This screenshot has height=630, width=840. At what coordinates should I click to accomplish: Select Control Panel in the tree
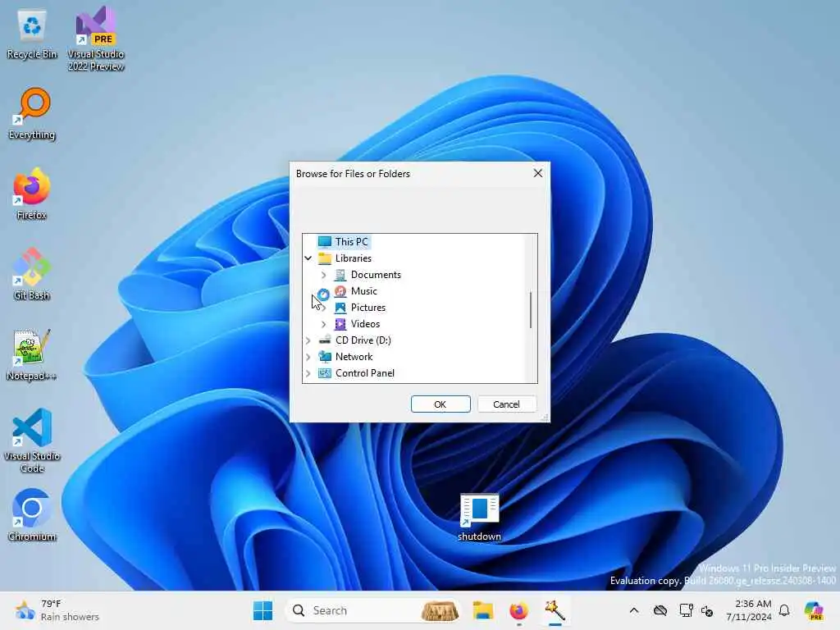(365, 373)
